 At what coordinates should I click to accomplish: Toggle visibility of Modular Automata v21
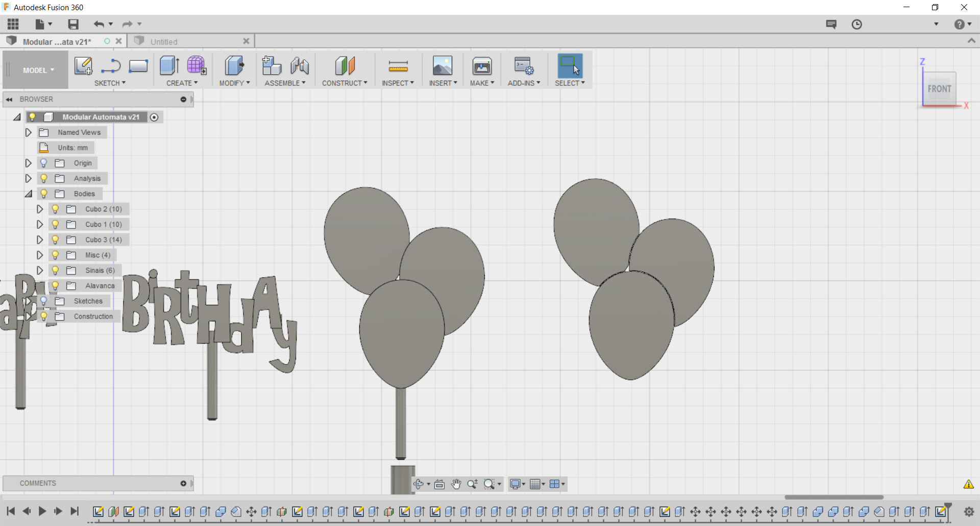[33, 117]
